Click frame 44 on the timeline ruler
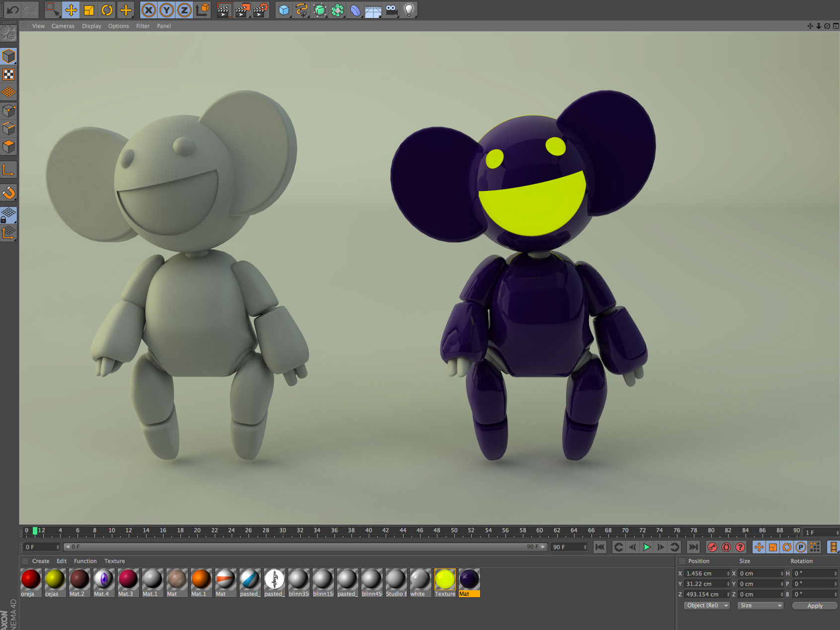The height and width of the screenshot is (630, 840). point(403,531)
